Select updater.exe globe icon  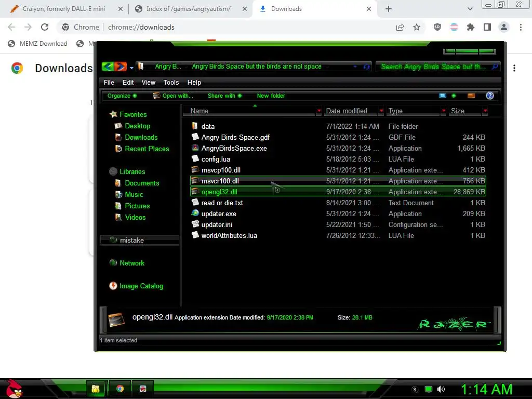coord(195,213)
